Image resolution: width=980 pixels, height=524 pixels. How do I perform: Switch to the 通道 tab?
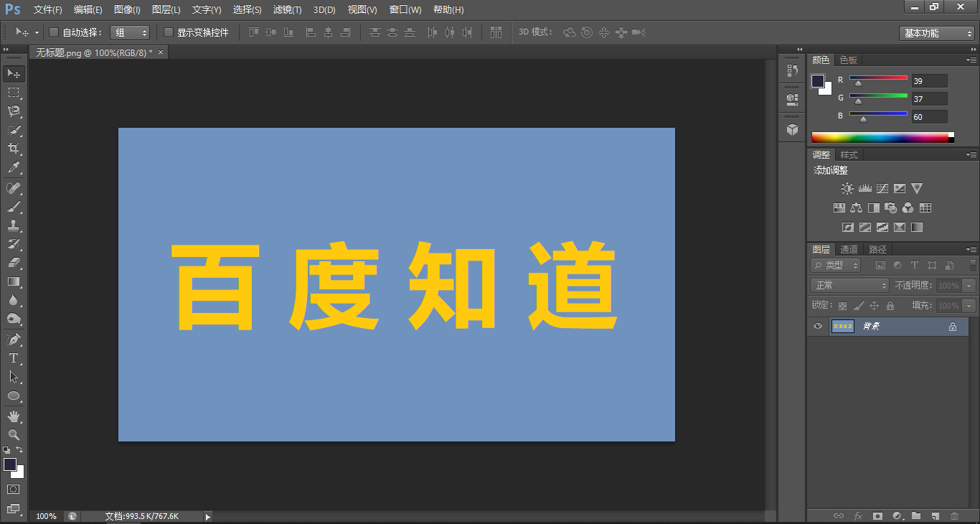pos(849,250)
